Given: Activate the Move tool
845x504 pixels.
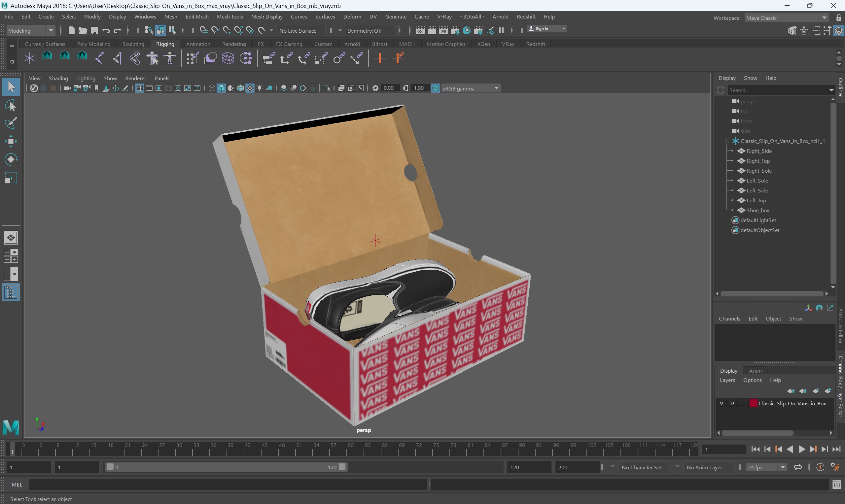Looking at the screenshot, I should click(x=11, y=141).
